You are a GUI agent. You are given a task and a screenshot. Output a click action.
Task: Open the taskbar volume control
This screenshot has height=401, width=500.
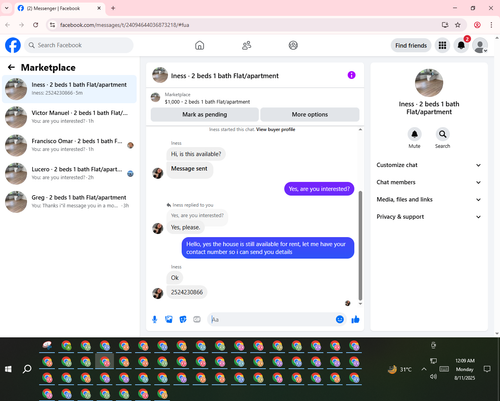[433, 377]
